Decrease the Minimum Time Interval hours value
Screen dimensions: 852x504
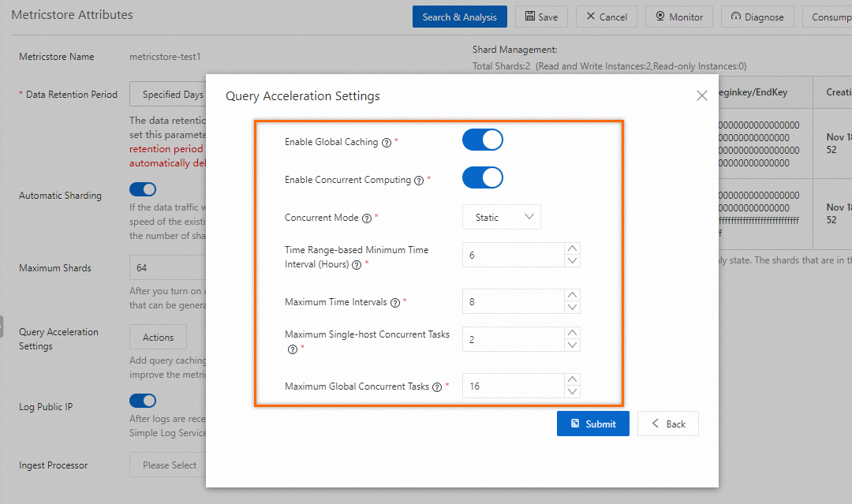click(572, 261)
